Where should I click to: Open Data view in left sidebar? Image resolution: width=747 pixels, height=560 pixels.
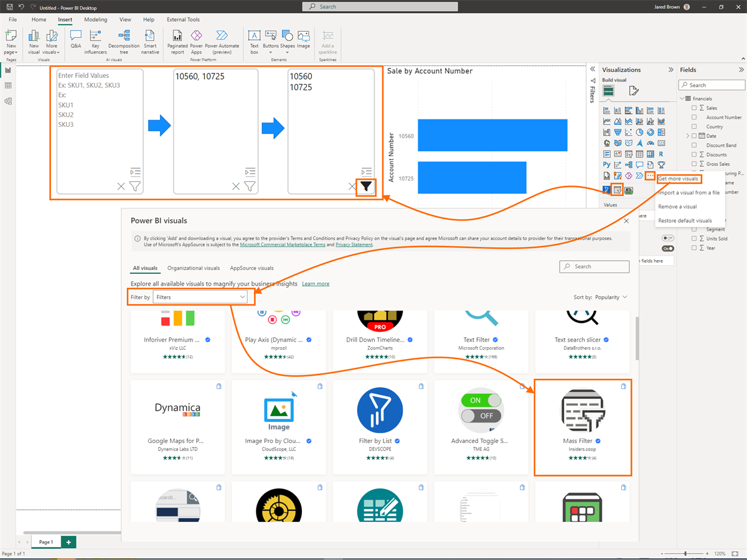point(8,85)
